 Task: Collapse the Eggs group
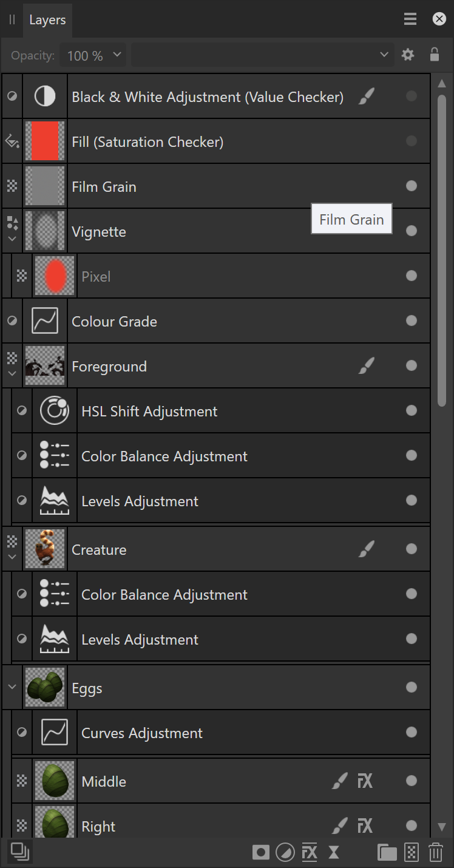click(x=12, y=687)
